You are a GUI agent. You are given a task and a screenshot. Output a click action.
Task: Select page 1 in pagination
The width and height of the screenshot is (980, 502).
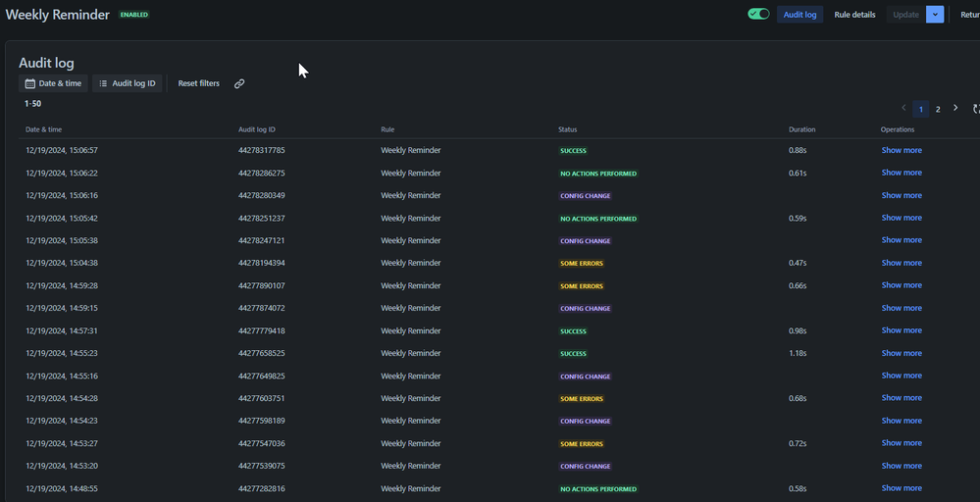[x=920, y=109]
